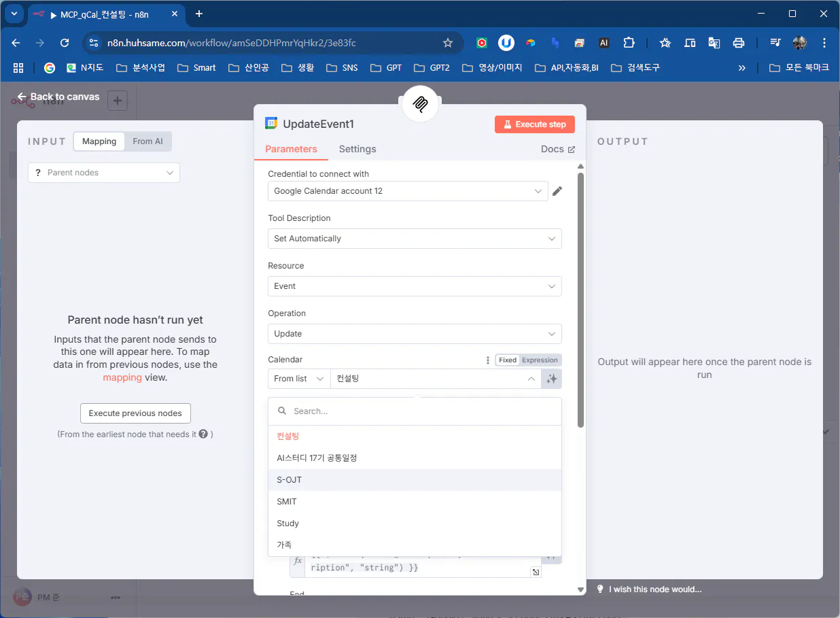Screen dimensions: 840x618
Task: Open the 모든 북마크 folder
Action: (799, 68)
